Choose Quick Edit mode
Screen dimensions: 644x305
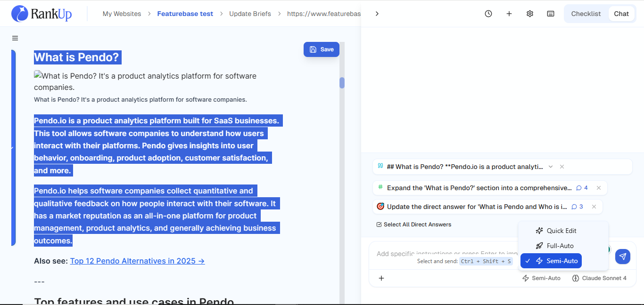(x=556, y=231)
